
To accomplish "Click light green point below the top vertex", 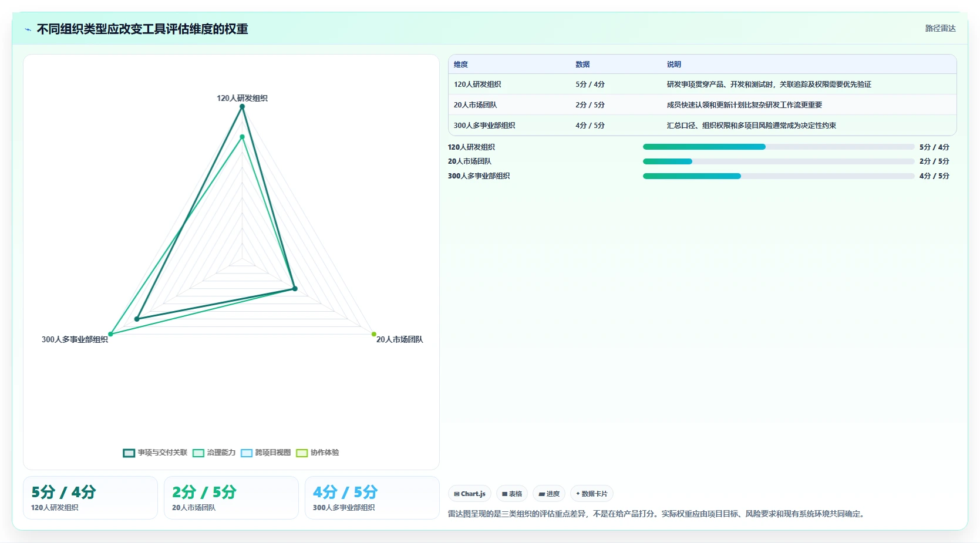I will point(242,137).
